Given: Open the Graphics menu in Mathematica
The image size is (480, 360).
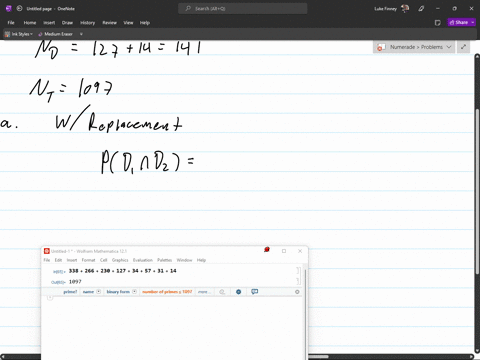Looking at the screenshot, I should point(120,260).
